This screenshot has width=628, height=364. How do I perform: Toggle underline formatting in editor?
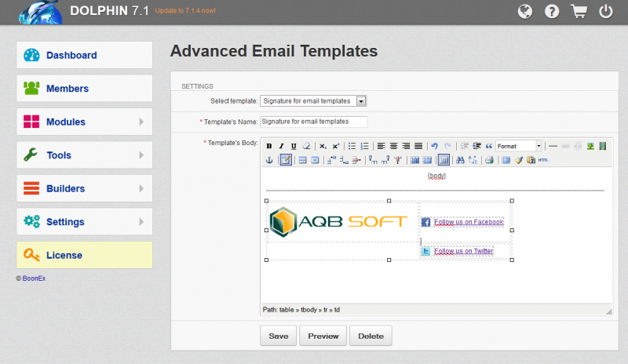click(294, 146)
